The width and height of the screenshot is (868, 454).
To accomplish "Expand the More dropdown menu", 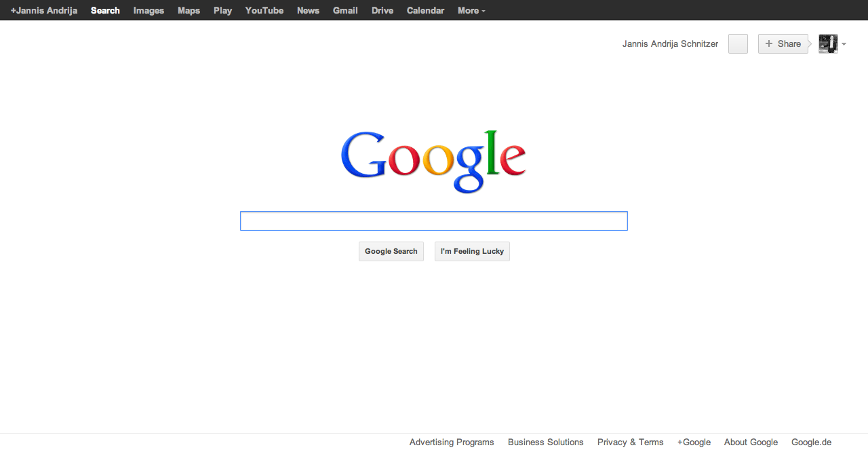I will pos(471,10).
